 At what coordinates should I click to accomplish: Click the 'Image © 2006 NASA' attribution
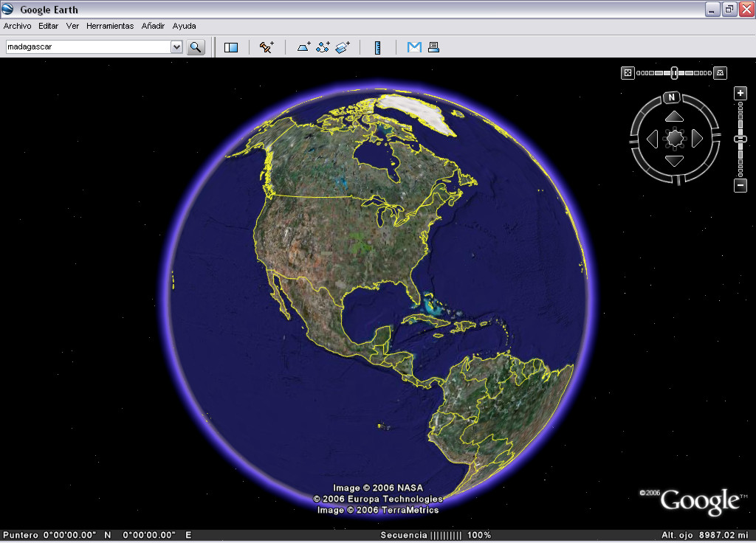click(378, 488)
